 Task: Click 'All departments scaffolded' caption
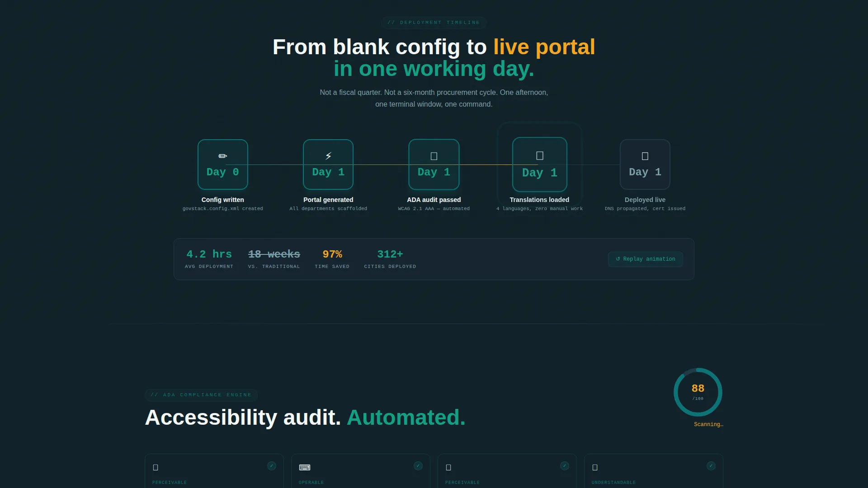(x=328, y=209)
